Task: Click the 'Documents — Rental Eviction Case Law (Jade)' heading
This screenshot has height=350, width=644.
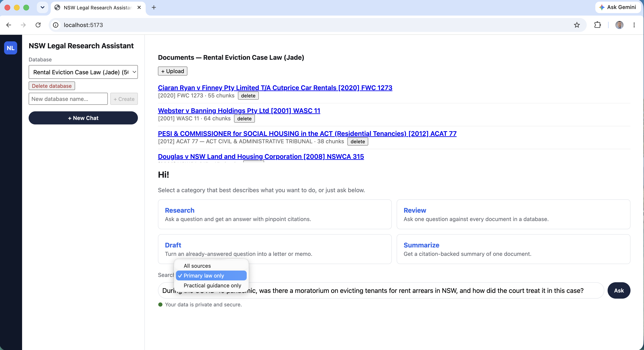Action: click(x=231, y=58)
